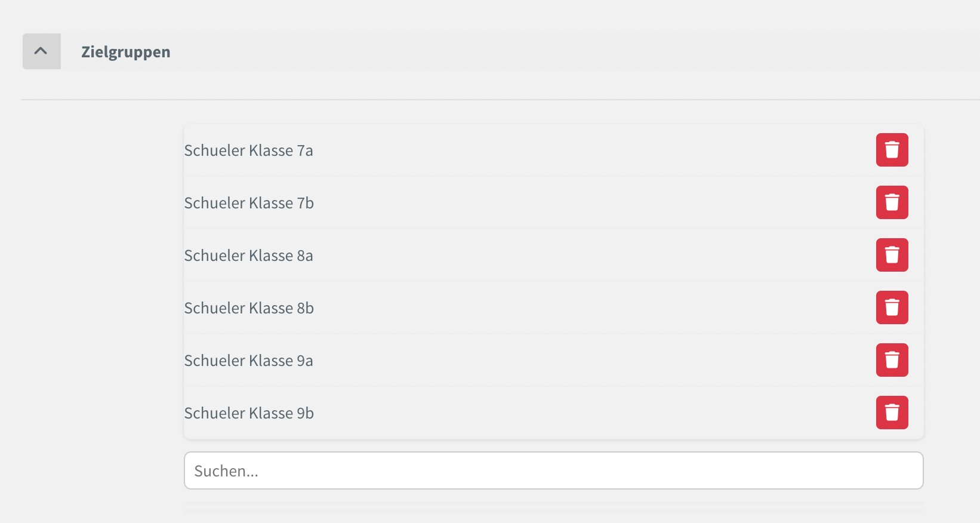Click the Zielgruppen header bar's empty area

pos(537,52)
